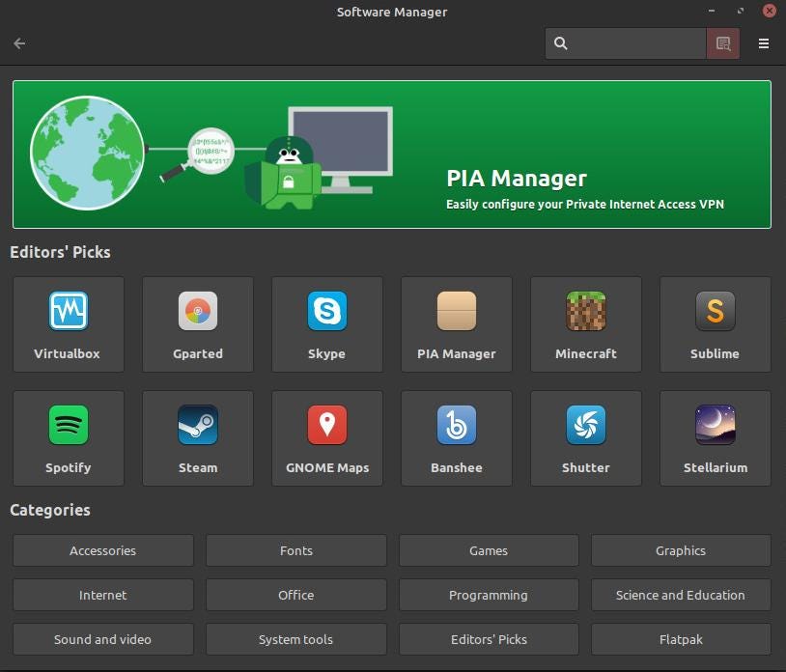Open the GNOME Maps app tile
This screenshot has height=672, width=786.
327,438
